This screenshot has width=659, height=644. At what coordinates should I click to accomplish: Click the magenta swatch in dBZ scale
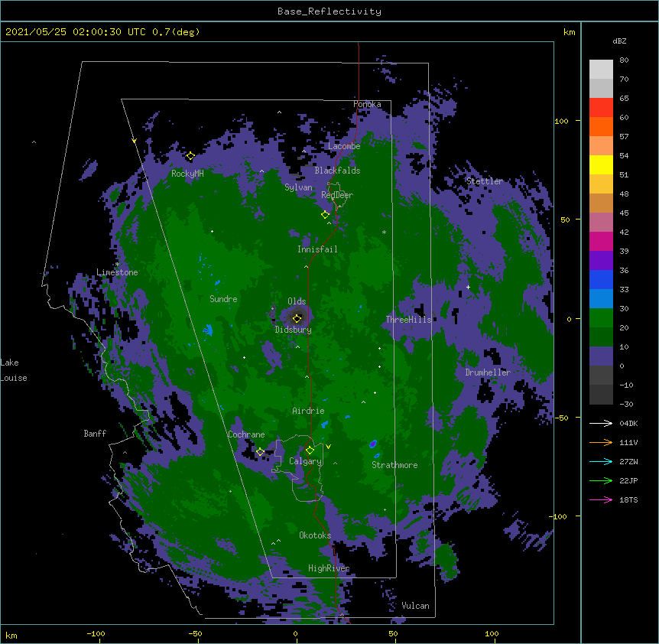(601, 241)
